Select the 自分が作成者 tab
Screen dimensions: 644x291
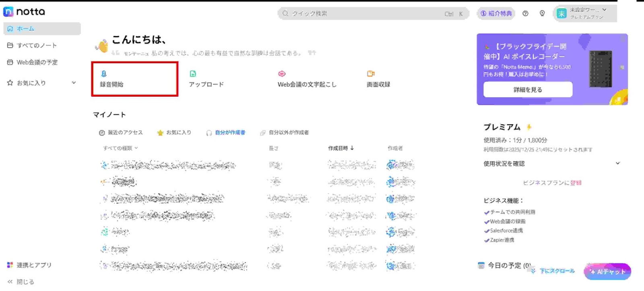click(x=226, y=132)
